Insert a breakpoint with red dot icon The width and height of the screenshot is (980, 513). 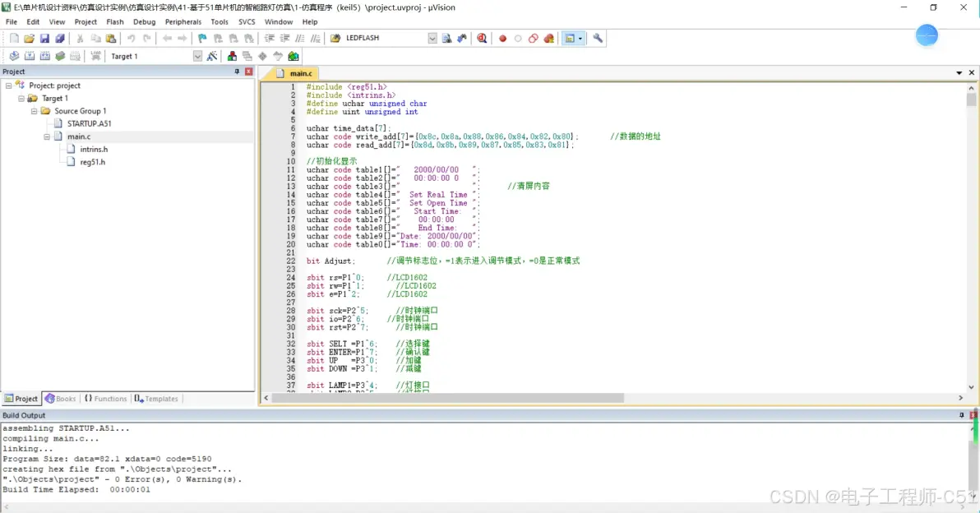click(502, 39)
